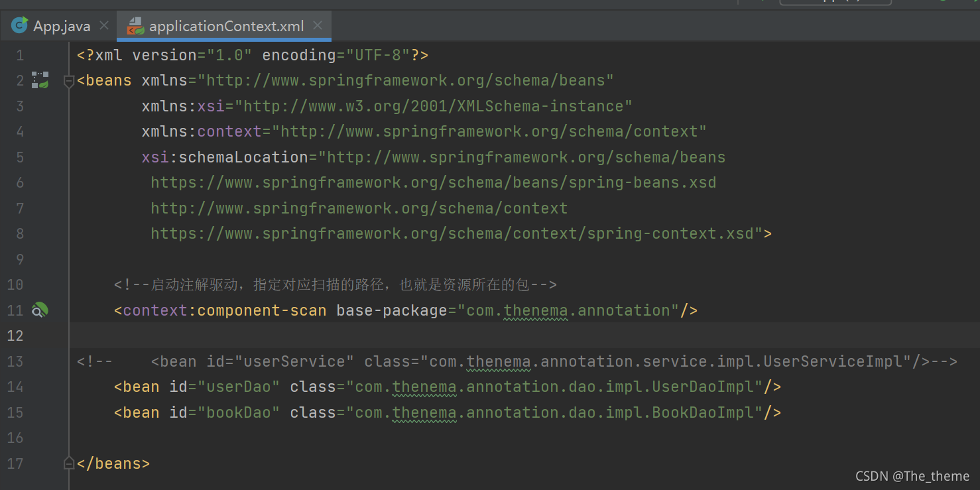Click the bookDao bean definition
The width and height of the screenshot is (980, 490).
(x=448, y=412)
